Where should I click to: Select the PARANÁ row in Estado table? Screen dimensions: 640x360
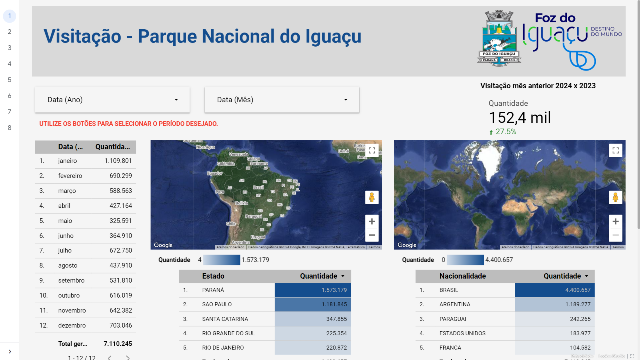tap(264, 290)
